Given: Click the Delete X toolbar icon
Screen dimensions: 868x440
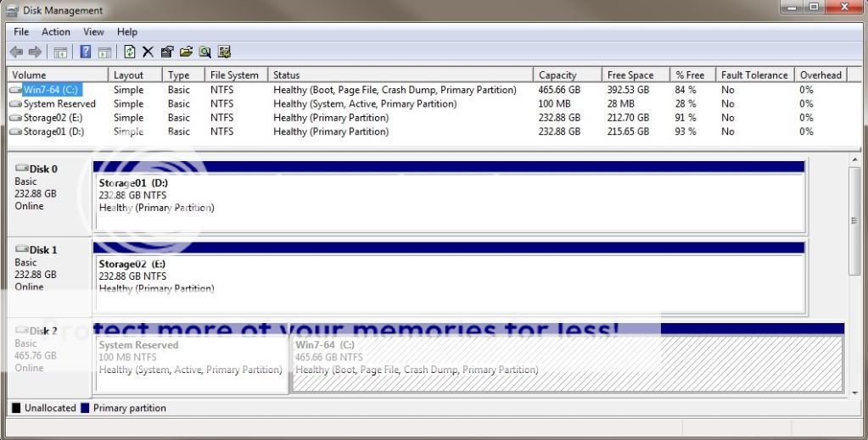Looking at the screenshot, I should (148, 52).
